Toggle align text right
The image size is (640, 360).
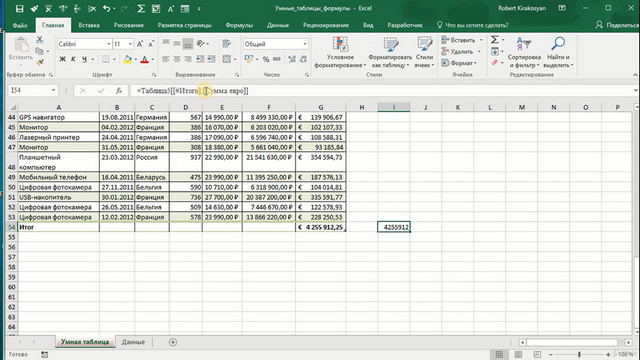[188, 59]
